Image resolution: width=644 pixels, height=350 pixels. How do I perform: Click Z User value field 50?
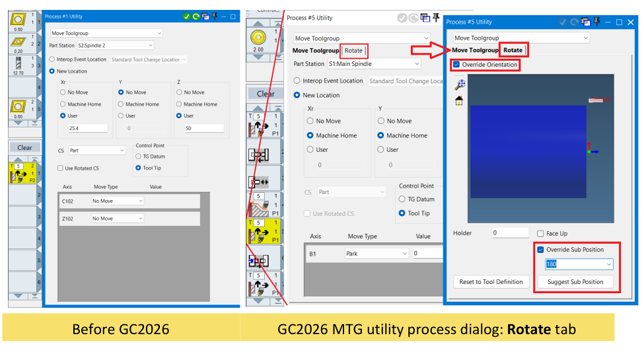pyautogui.click(x=204, y=128)
